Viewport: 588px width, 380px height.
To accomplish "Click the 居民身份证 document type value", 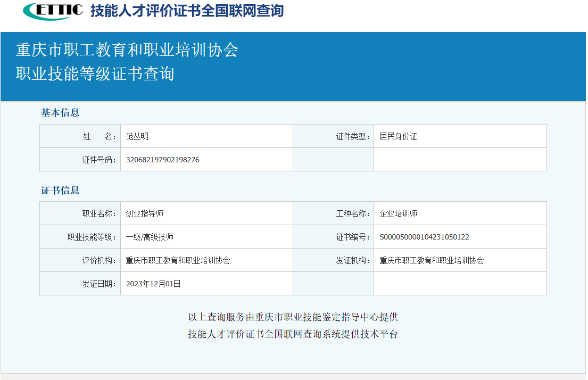I will click(398, 136).
